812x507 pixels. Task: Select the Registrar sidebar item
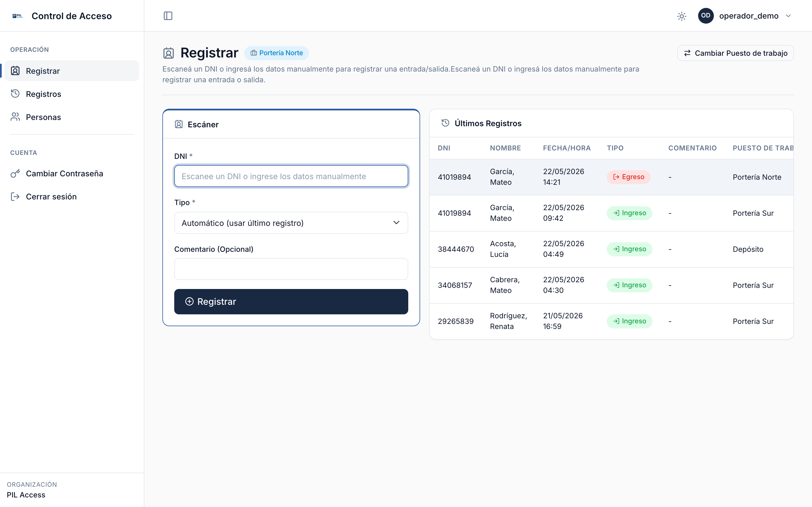click(x=72, y=71)
